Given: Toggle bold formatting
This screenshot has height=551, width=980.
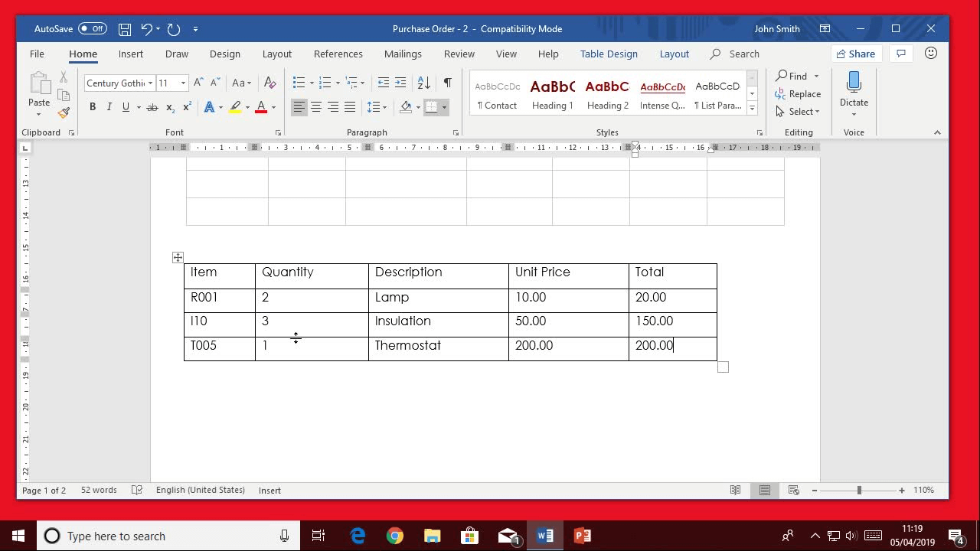Looking at the screenshot, I should [93, 107].
